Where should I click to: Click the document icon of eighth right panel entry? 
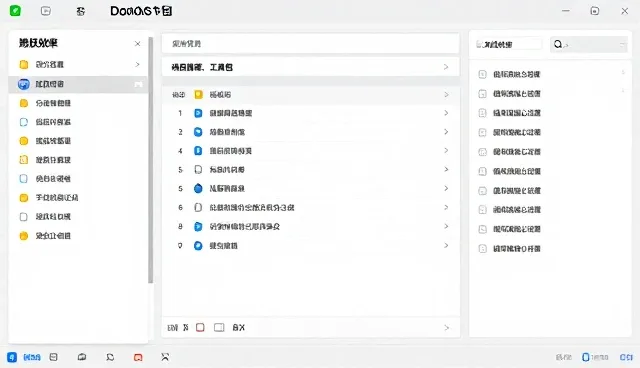click(482, 210)
